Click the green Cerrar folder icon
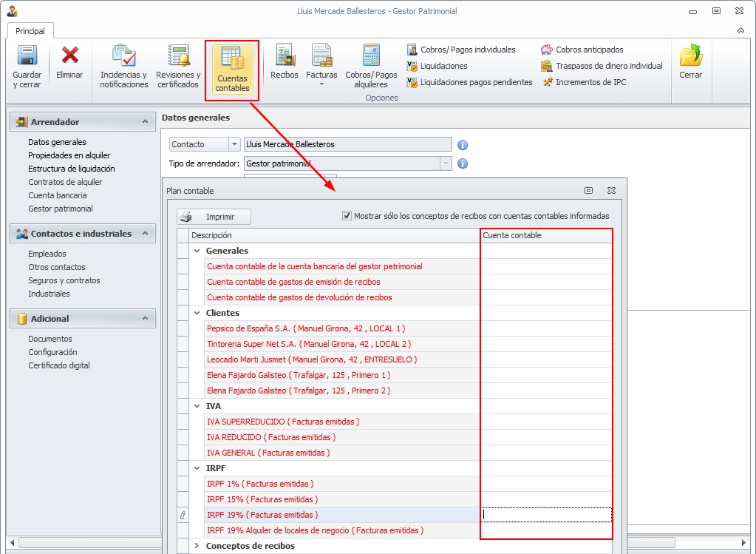The image size is (756, 554). (690, 56)
